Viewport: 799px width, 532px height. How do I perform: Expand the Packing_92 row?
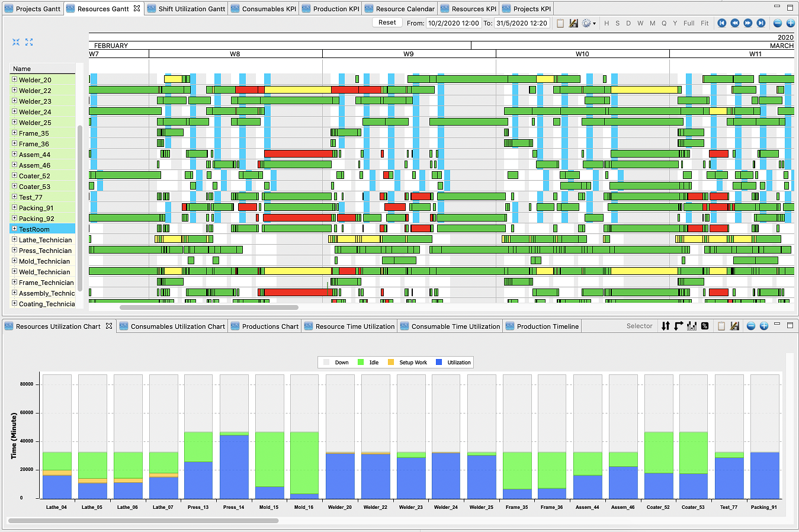coord(14,218)
